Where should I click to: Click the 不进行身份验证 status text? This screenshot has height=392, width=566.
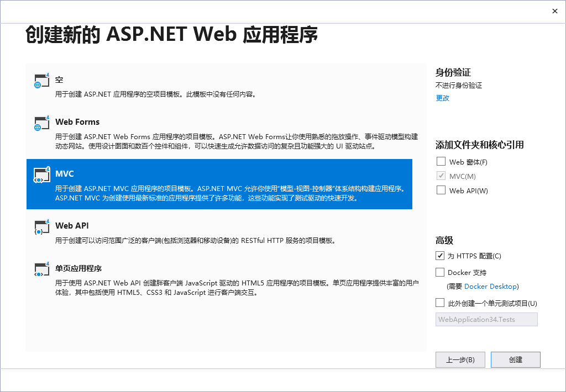click(x=458, y=86)
